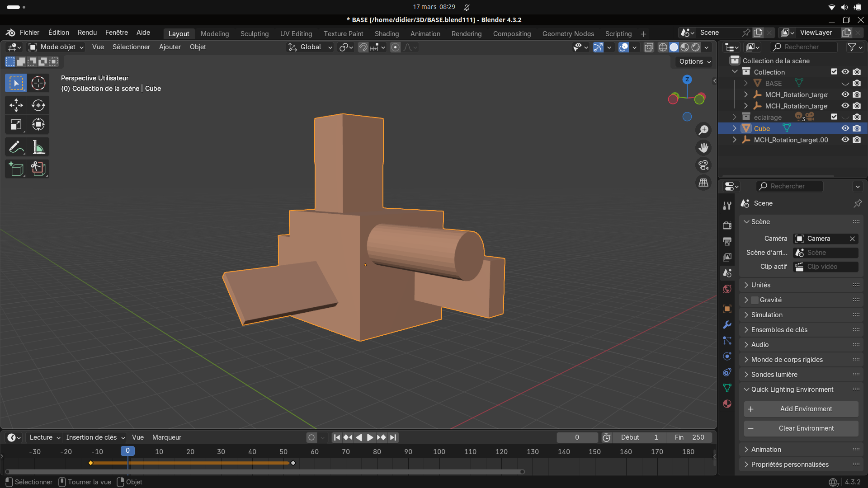Screen dimensions: 868x488
Task: Expand the Unités panel
Action: [761, 285]
